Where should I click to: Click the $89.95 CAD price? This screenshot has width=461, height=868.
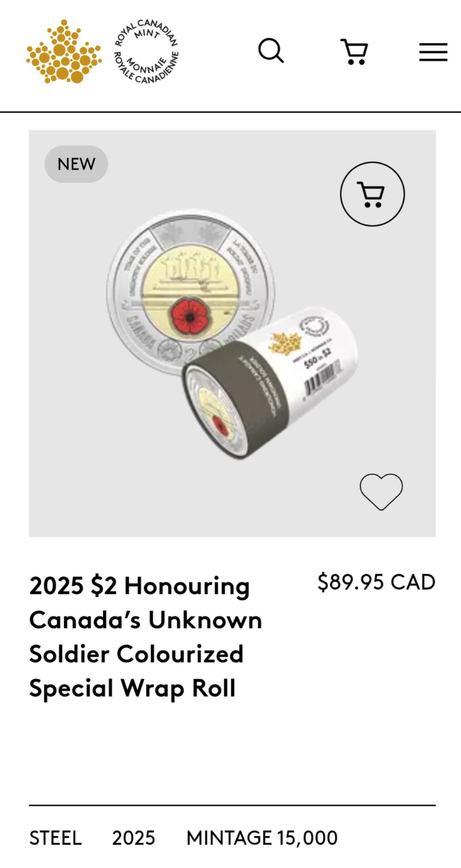click(376, 582)
